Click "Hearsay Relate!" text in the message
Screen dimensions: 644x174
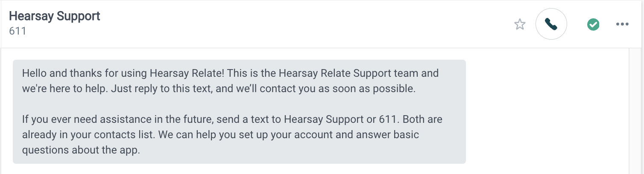pos(187,73)
